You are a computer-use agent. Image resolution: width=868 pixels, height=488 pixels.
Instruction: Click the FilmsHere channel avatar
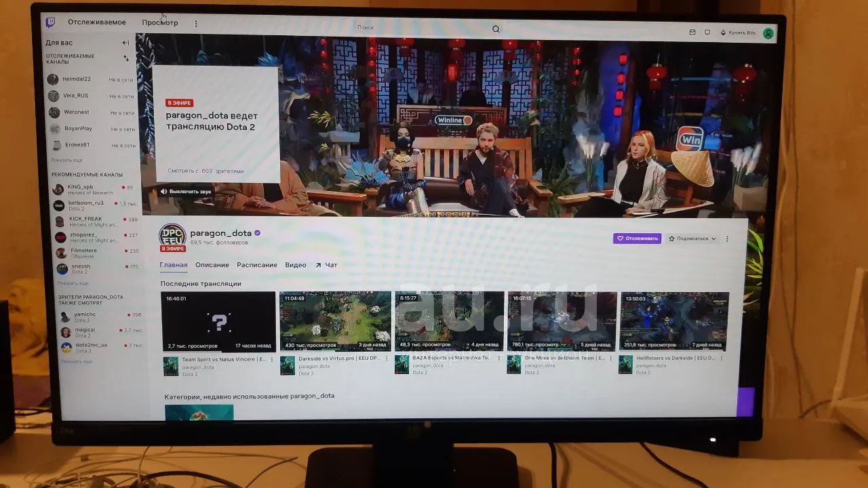point(61,253)
